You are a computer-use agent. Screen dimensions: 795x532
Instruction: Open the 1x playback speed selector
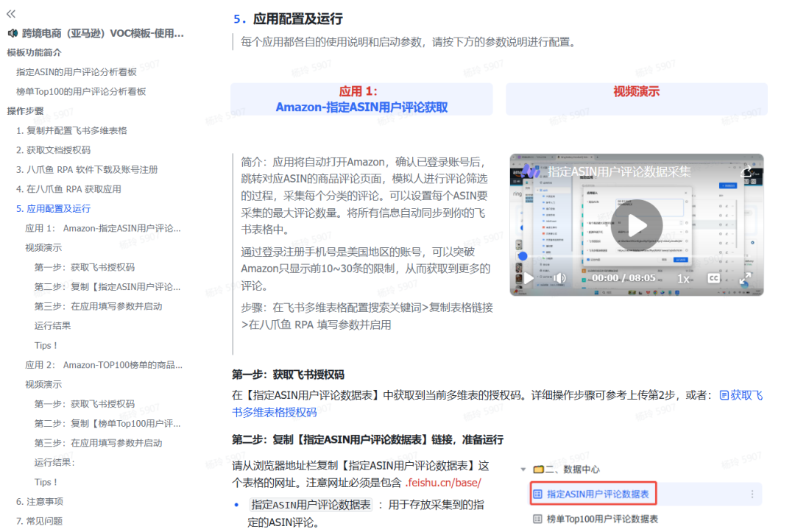coord(683,278)
